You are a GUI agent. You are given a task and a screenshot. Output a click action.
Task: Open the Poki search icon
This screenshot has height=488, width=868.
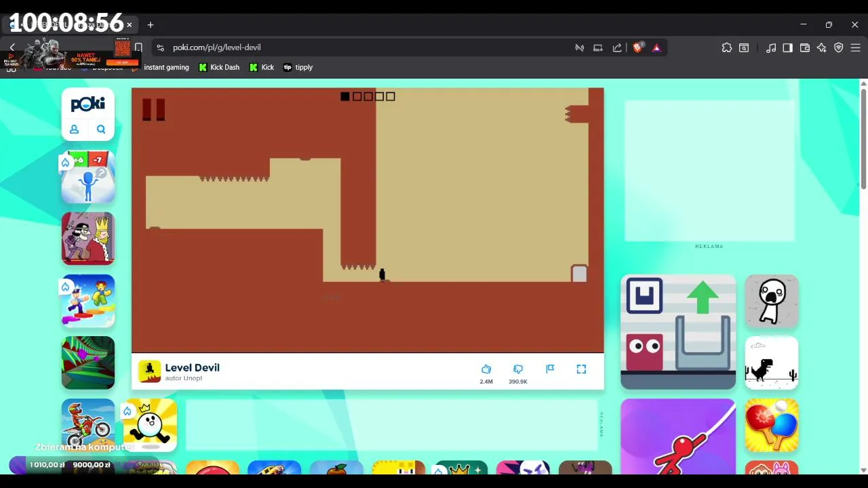click(101, 129)
